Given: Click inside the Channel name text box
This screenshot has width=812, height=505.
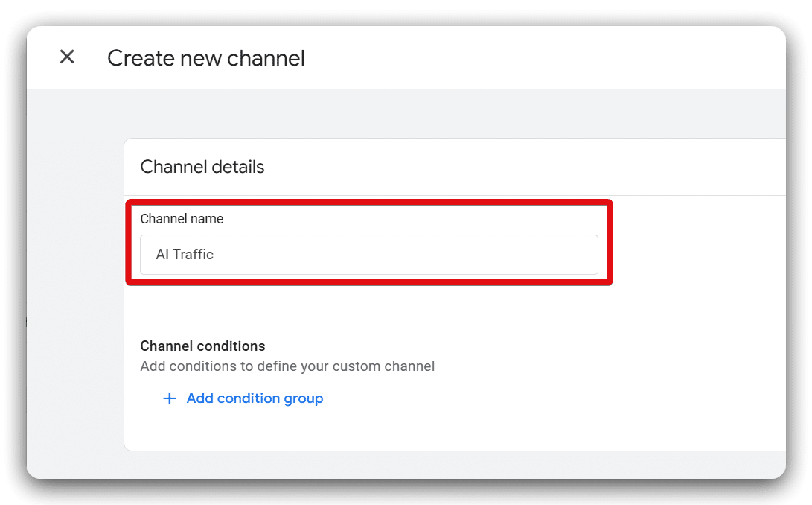Looking at the screenshot, I should 368,255.
